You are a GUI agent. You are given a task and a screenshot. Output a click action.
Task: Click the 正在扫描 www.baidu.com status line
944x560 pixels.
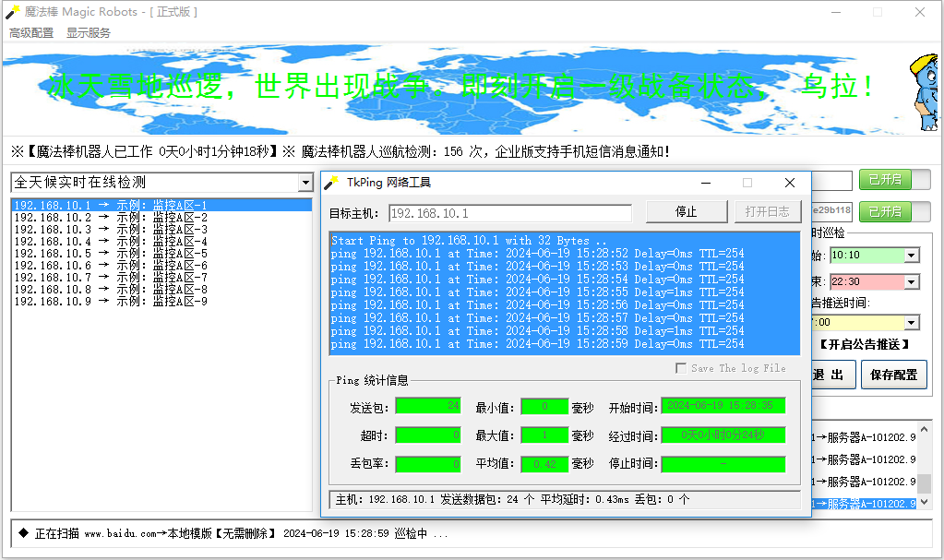coord(241,533)
